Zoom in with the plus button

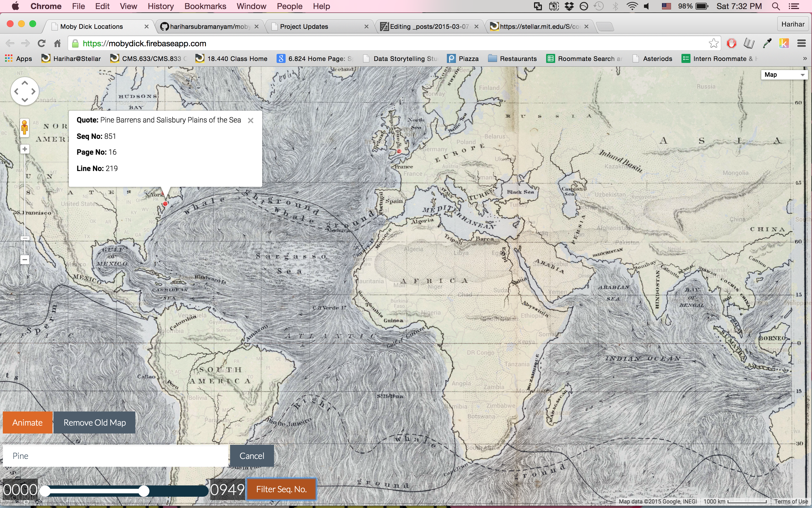25,149
